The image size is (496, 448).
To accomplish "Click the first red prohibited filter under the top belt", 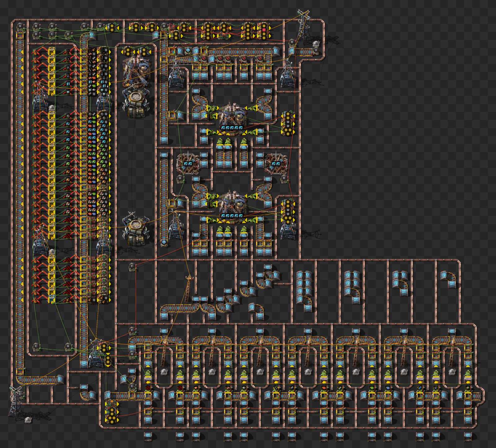I will pyautogui.click(x=204, y=58).
